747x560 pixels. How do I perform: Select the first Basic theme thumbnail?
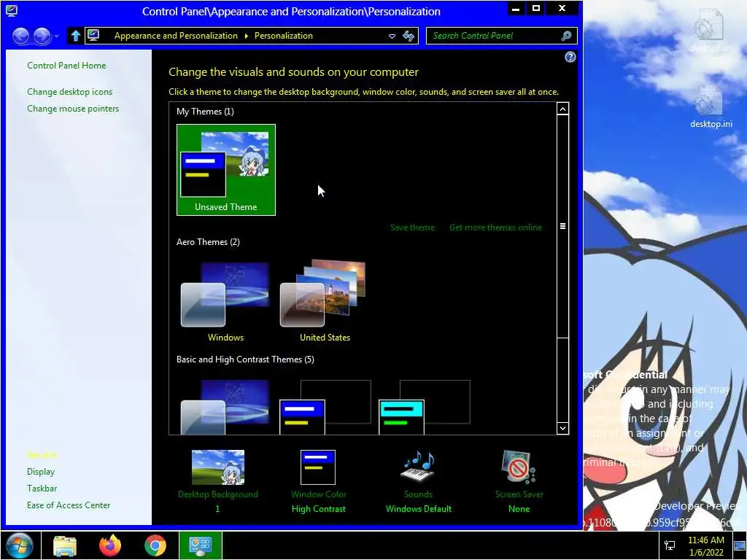pos(225,406)
